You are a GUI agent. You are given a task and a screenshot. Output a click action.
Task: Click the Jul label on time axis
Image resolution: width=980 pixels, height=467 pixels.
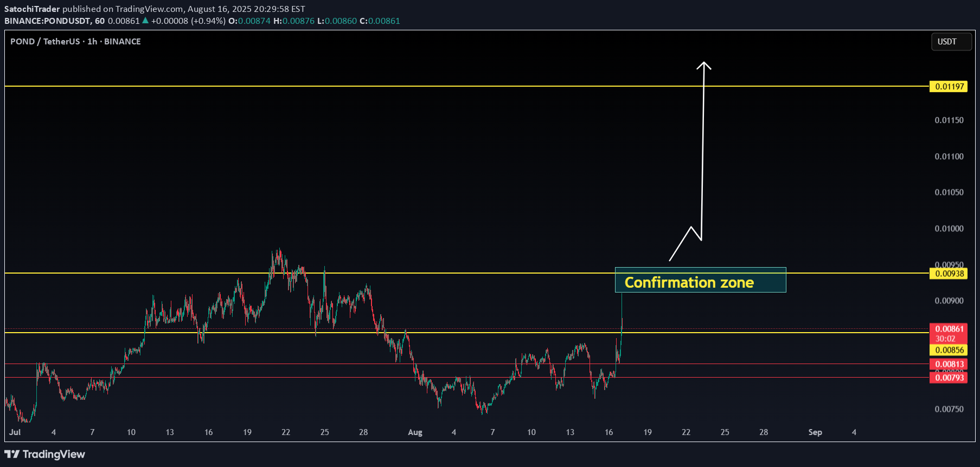(15, 432)
